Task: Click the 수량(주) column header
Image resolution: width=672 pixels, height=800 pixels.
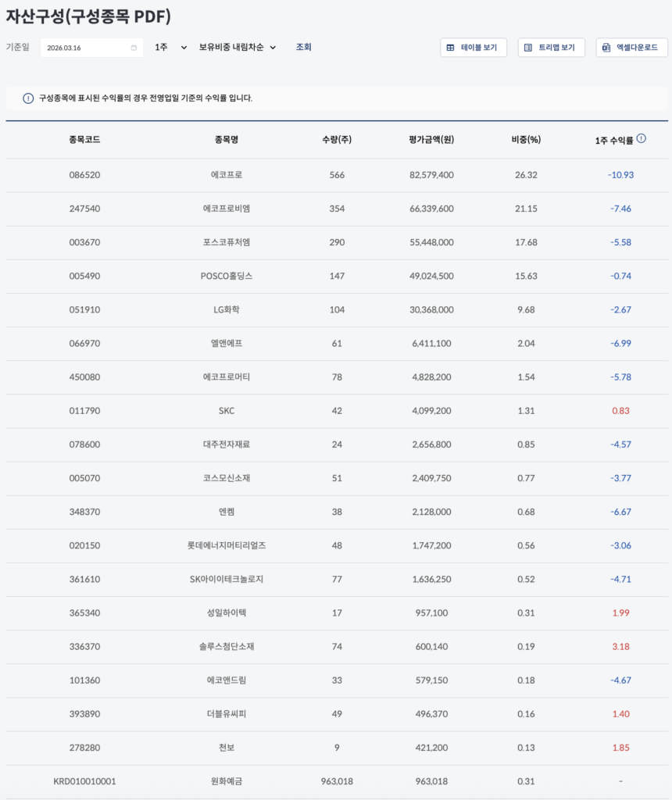Action: pos(337,140)
